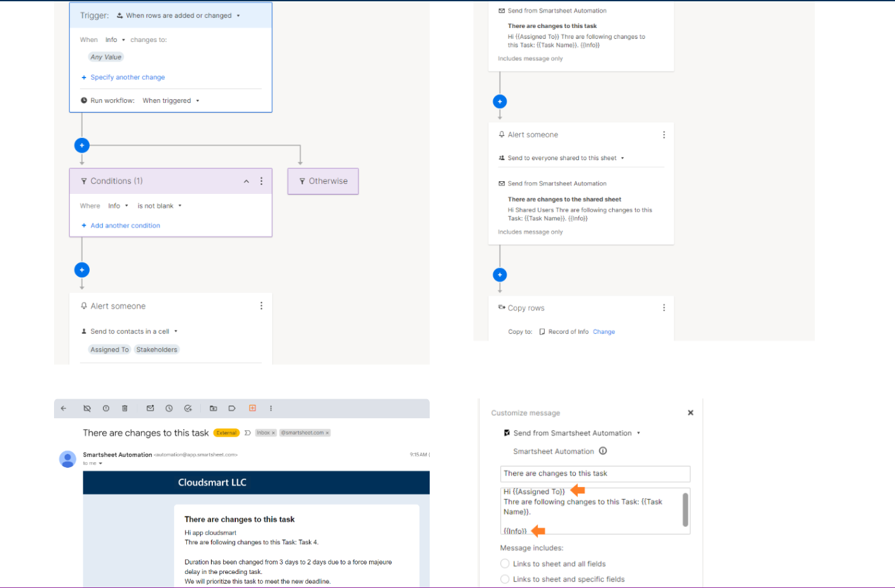Click the plus node below the Conditions block

[82, 270]
